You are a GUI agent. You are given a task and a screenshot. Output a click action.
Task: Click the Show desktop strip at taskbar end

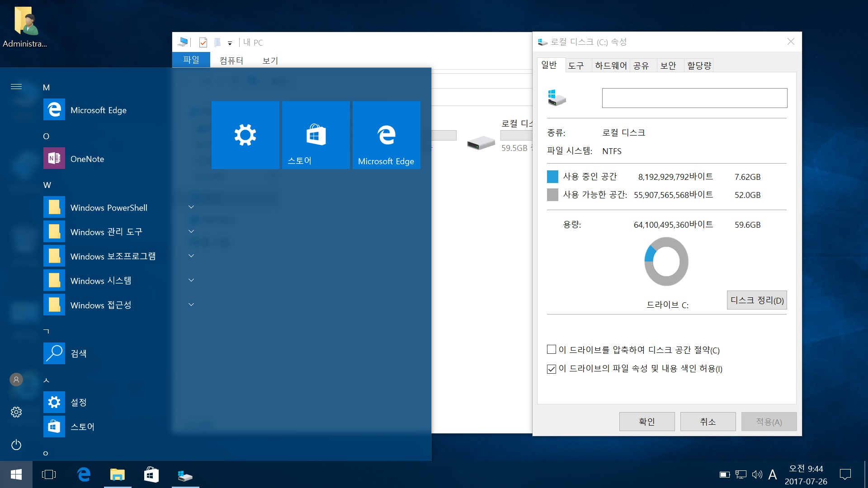click(x=865, y=474)
